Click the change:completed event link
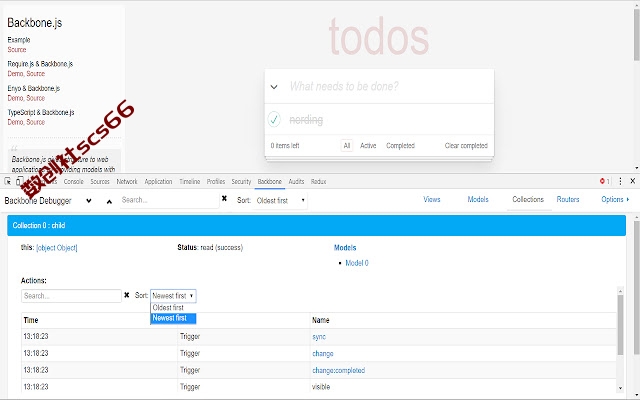Screen dimensions: 640x400 pyautogui.click(x=338, y=370)
